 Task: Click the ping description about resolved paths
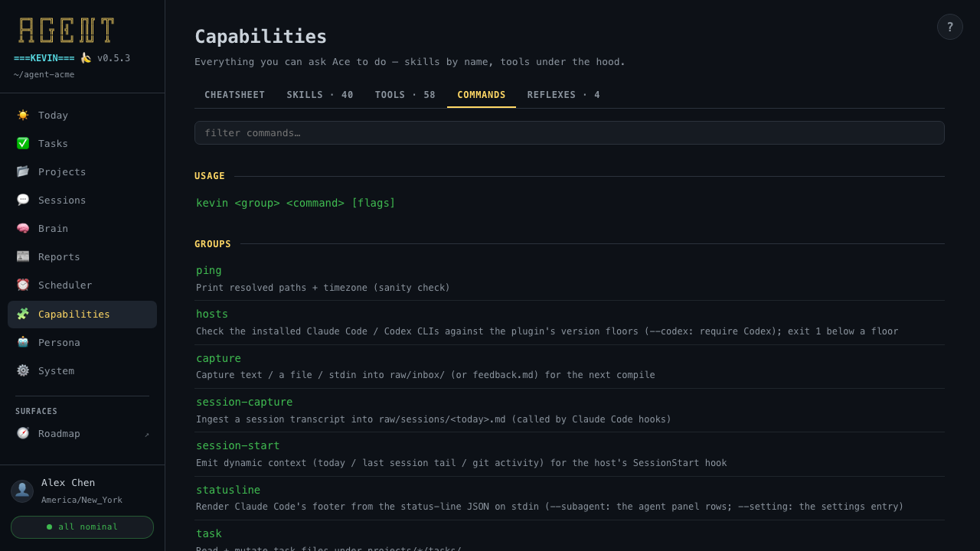pyautogui.click(x=323, y=288)
